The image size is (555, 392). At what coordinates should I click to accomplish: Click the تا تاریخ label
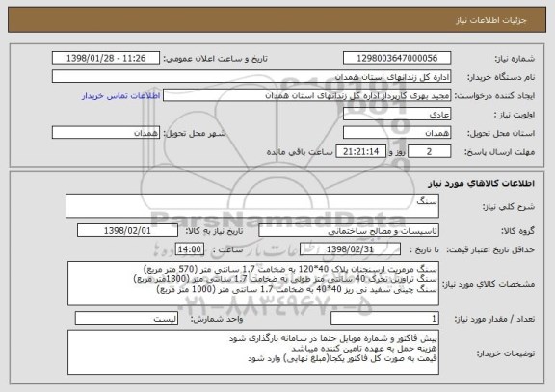424,249
